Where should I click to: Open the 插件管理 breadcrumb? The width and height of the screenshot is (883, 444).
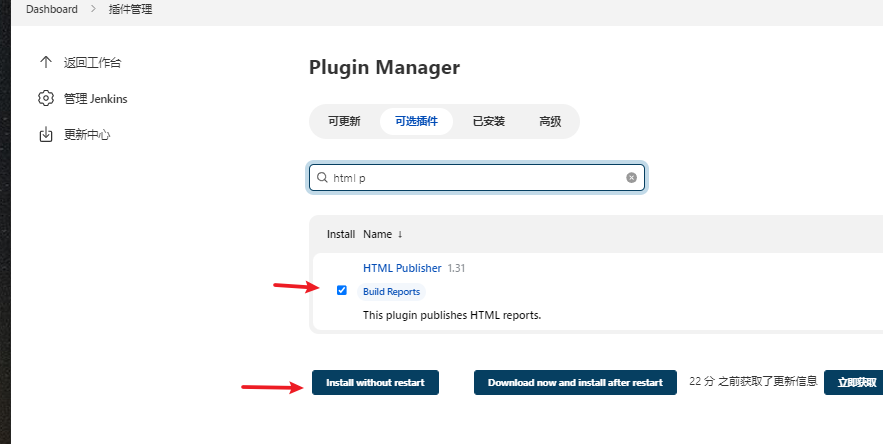pos(130,10)
